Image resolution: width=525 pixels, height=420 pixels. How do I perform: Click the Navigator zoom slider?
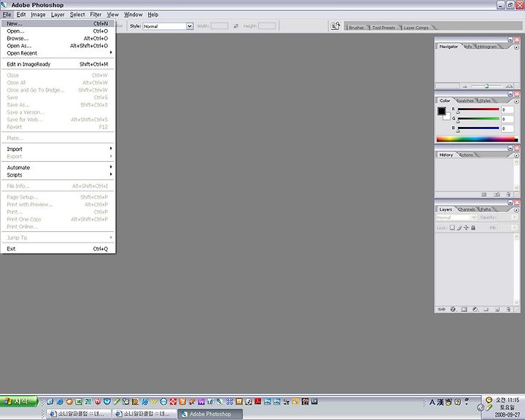click(x=486, y=86)
